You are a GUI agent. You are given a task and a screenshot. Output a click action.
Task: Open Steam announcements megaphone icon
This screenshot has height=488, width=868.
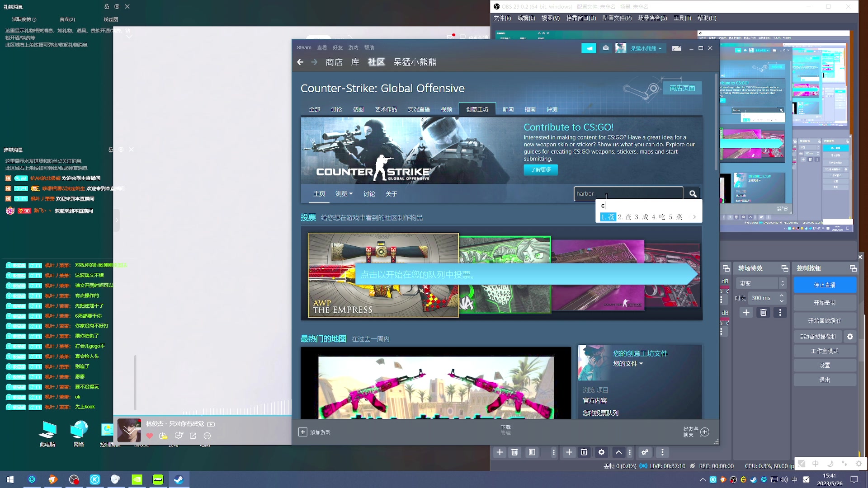(x=589, y=48)
